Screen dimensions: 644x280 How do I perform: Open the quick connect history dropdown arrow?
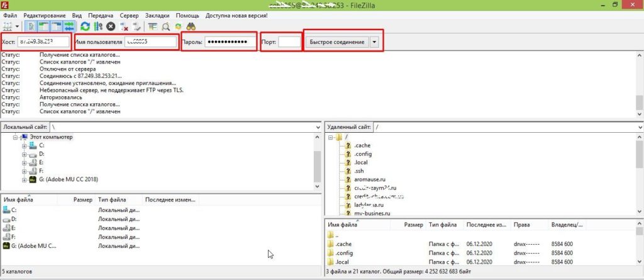[375, 42]
